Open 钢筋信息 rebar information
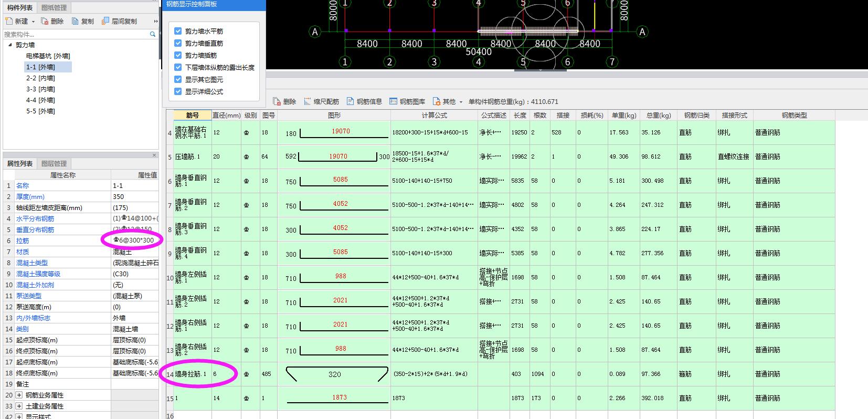The image size is (868, 419). (x=364, y=102)
